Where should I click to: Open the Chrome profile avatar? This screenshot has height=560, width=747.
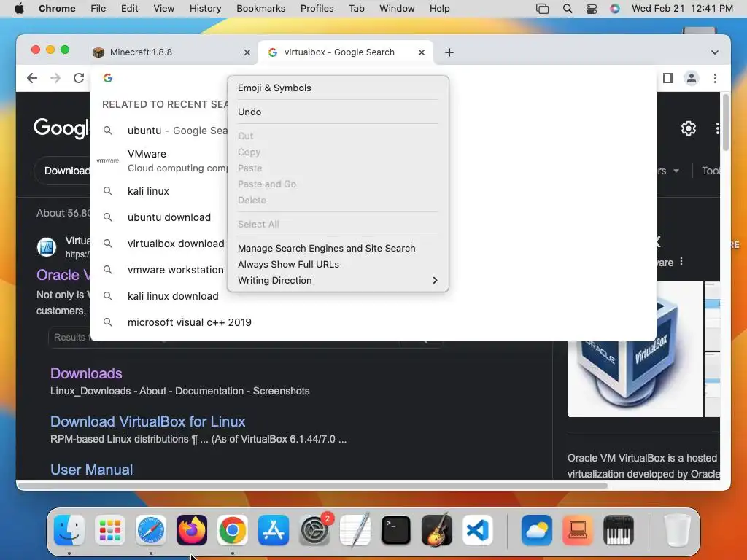(692, 78)
